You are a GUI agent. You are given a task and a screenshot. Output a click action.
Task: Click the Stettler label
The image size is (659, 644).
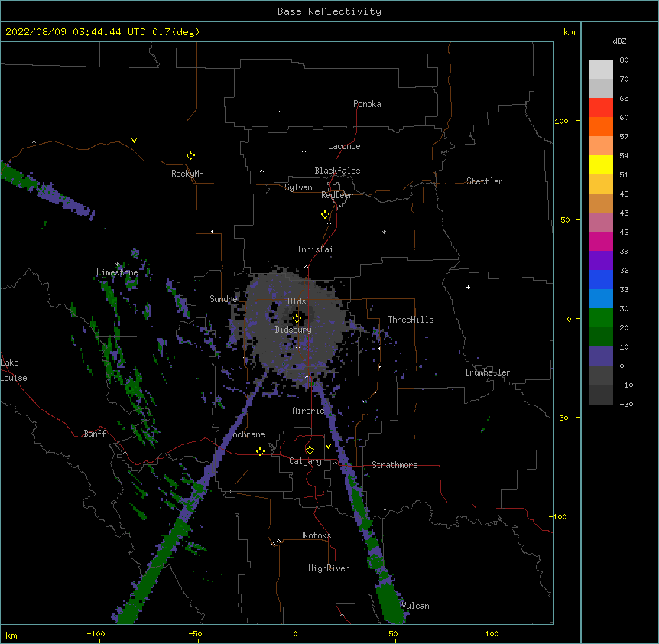[485, 181]
